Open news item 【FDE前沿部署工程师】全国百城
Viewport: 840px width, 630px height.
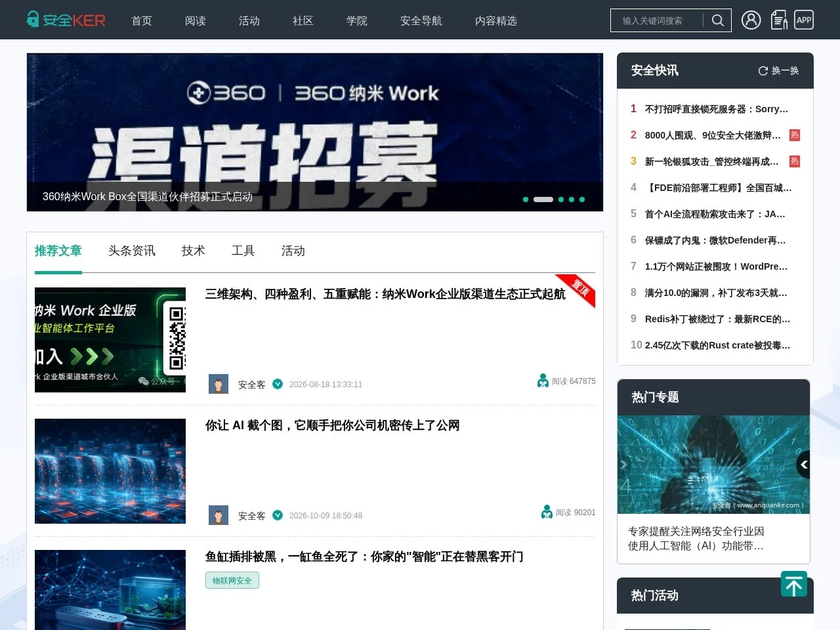pyautogui.click(x=719, y=188)
